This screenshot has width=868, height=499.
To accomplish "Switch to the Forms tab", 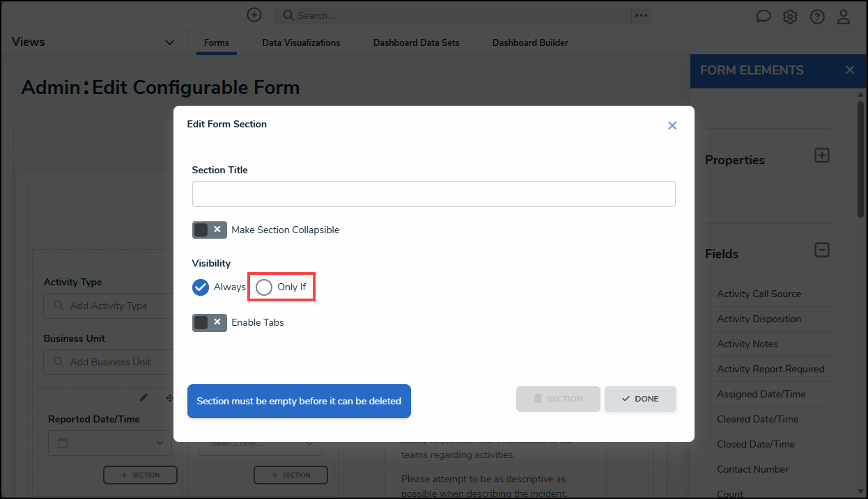I will [x=217, y=42].
